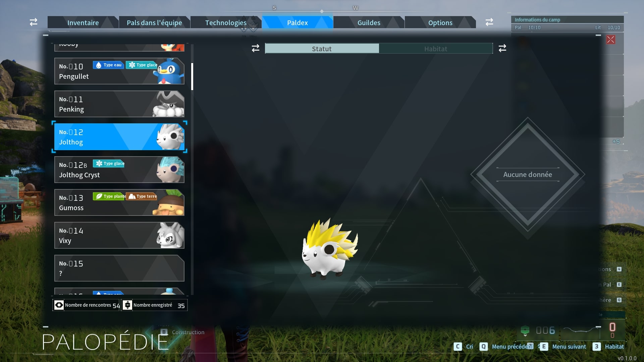This screenshot has width=644, height=362.
Task: Click the C key Cri prompt
Action: pos(463,347)
